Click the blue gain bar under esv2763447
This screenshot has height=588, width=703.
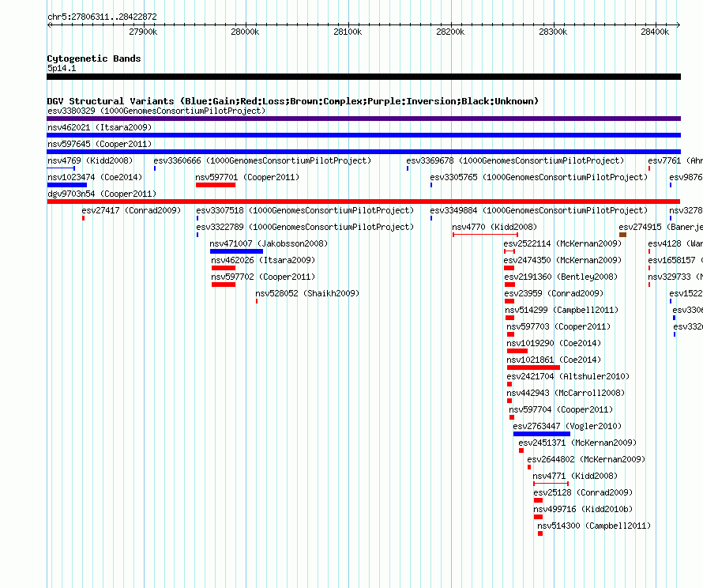click(x=542, y=434)
